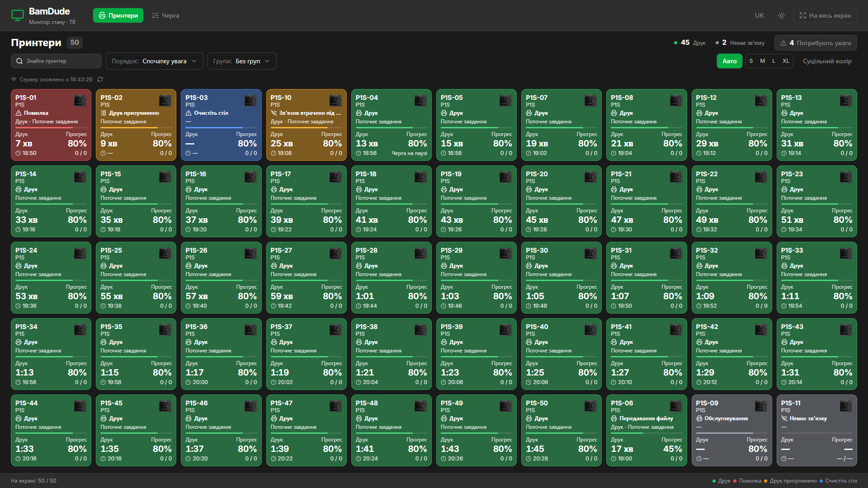Click На весь екран fullscreen button
Image resolution: width=868 pixels, height=488 pixels.
[825, 15]
